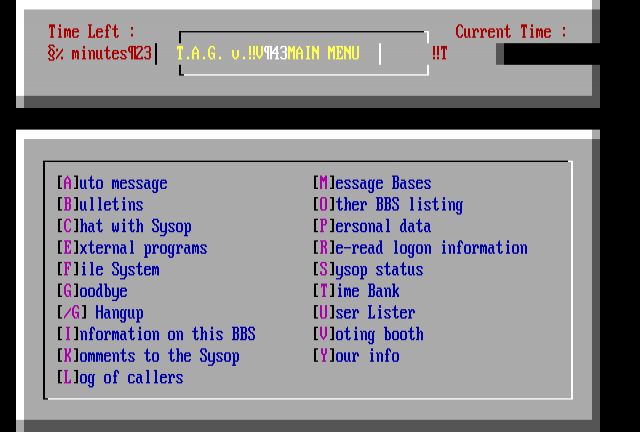The image size is (640, 432).
Task: Choose [C]hat with Sysop
Action: pos(124,227)
